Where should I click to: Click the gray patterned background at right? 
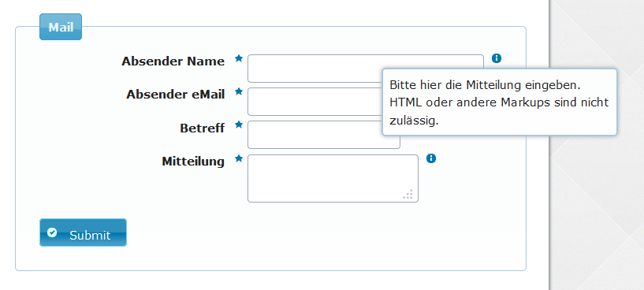click(x=597, y=206)
